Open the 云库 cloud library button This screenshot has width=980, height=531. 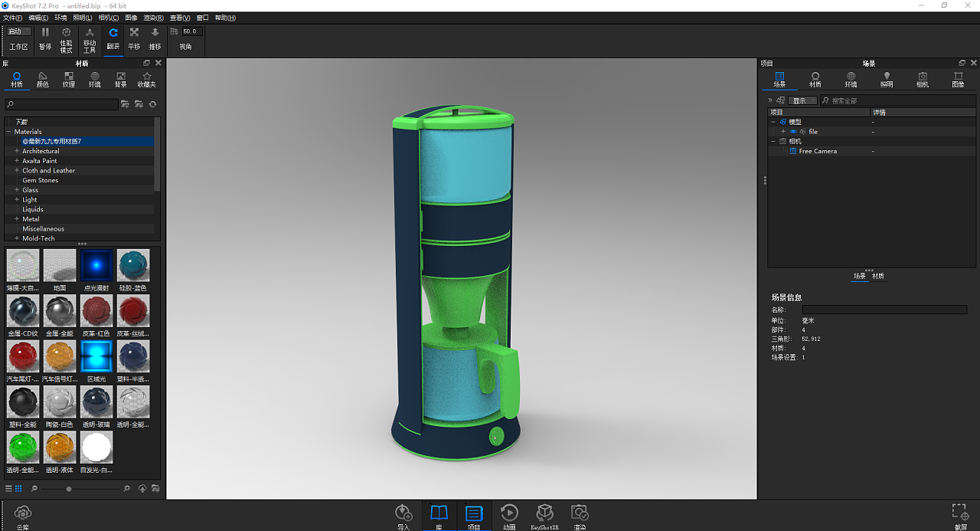point(23,516)
